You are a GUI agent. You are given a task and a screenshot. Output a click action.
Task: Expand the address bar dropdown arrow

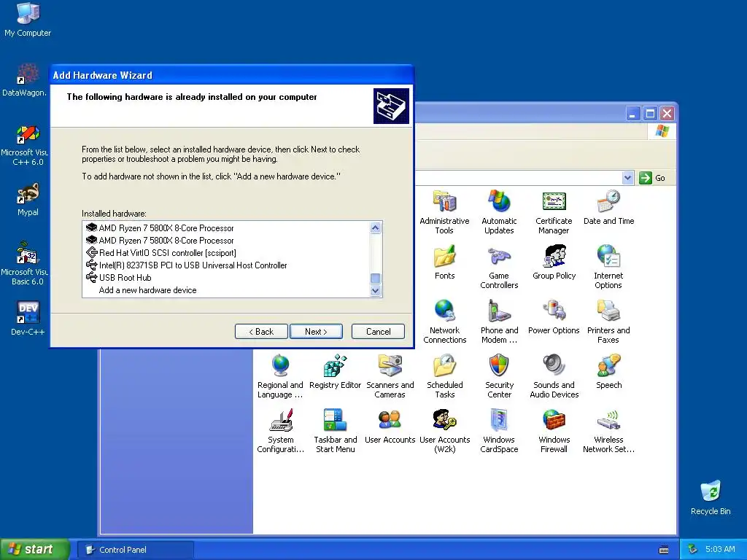[627, 178]
